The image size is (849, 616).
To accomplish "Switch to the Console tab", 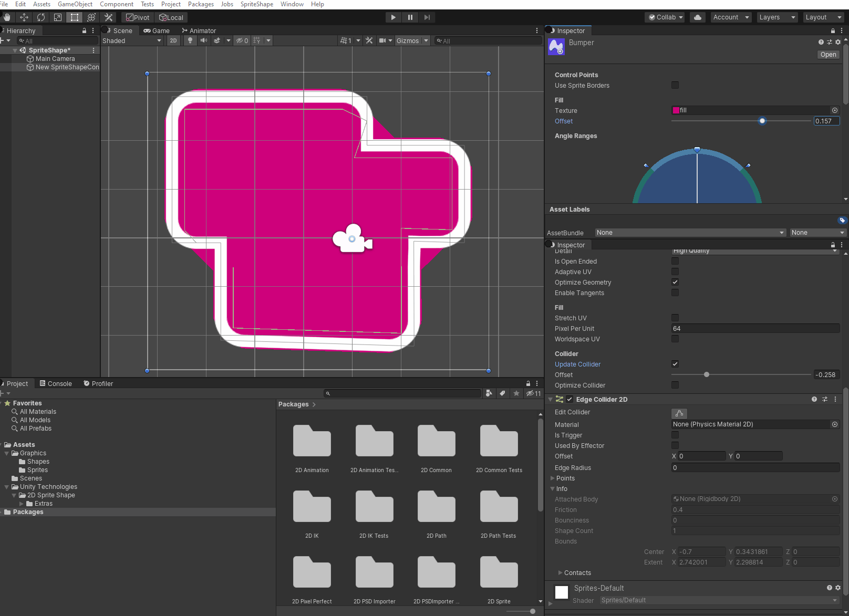I will pos(56,383).
